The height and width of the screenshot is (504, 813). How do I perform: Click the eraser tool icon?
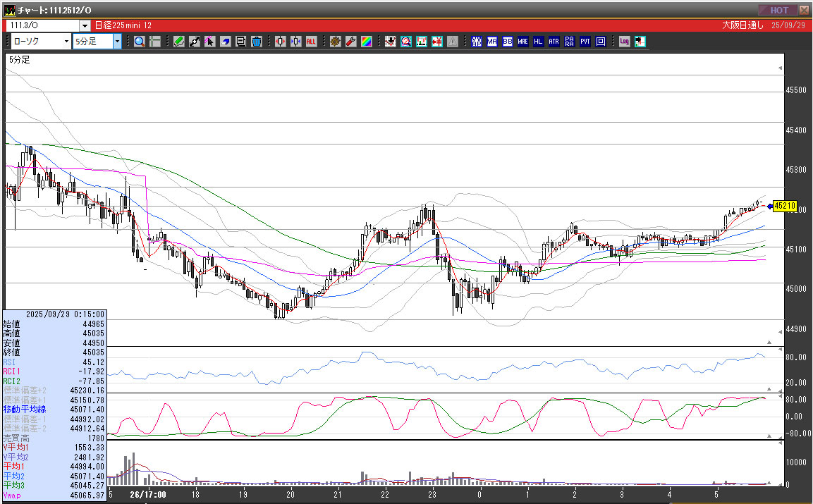pos(226,42)
